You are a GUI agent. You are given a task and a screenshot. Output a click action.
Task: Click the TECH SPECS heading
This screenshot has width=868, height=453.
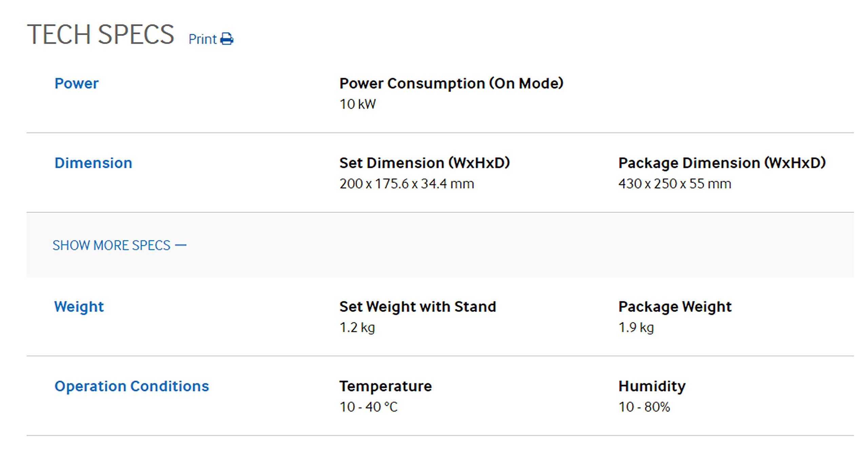tap(100, 35)
